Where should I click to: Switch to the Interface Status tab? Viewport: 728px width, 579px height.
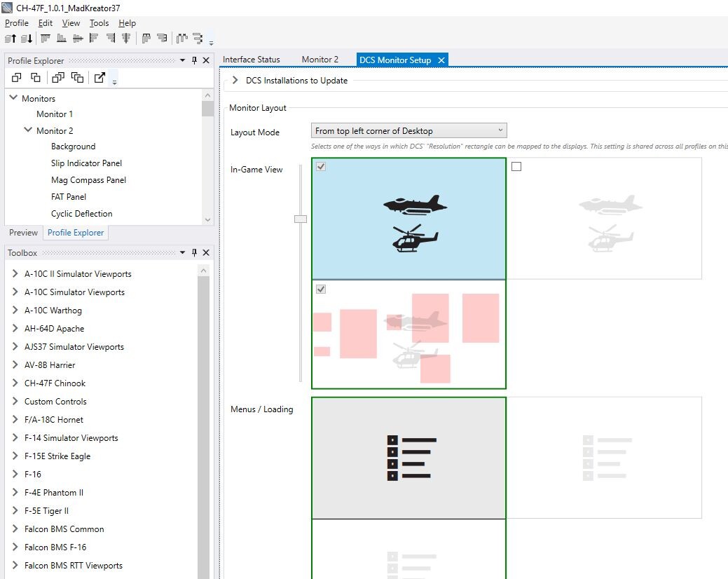(x=251, y=60)
